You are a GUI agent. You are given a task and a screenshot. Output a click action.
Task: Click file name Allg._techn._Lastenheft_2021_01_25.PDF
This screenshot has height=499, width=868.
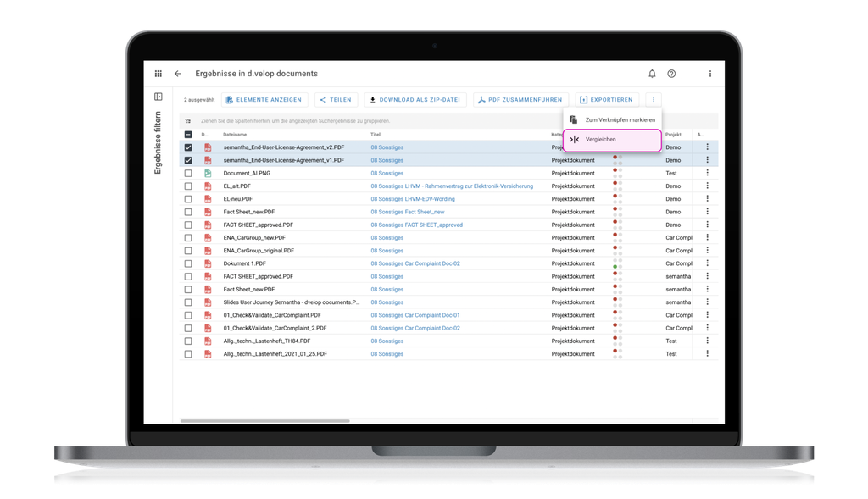pos(275,353)
